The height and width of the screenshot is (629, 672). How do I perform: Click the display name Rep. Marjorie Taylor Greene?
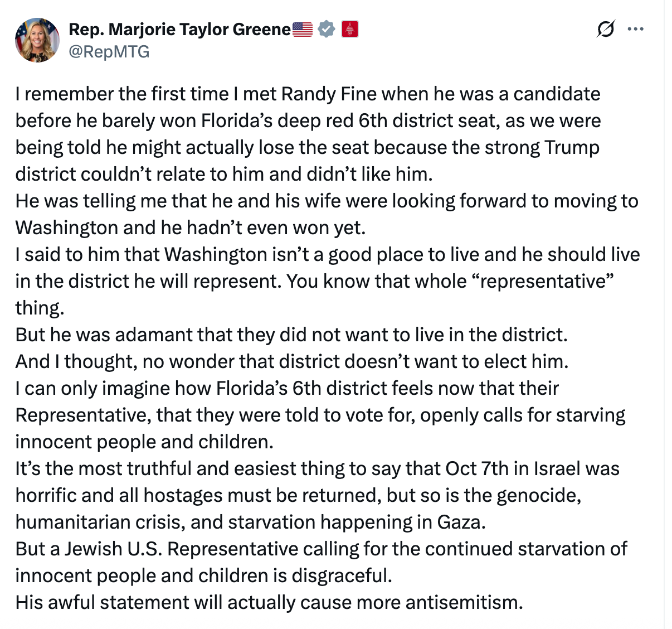pos(179,29)
